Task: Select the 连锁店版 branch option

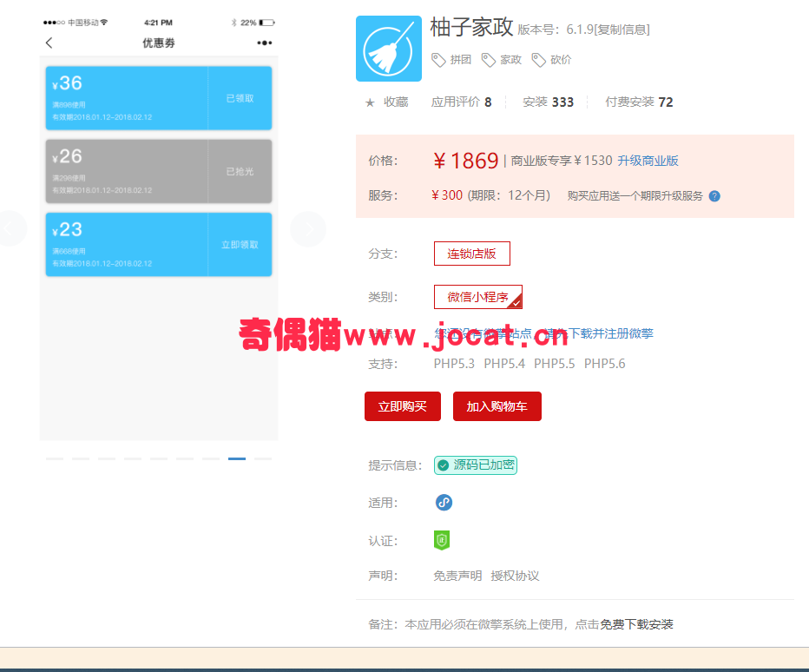Action: 472,254
